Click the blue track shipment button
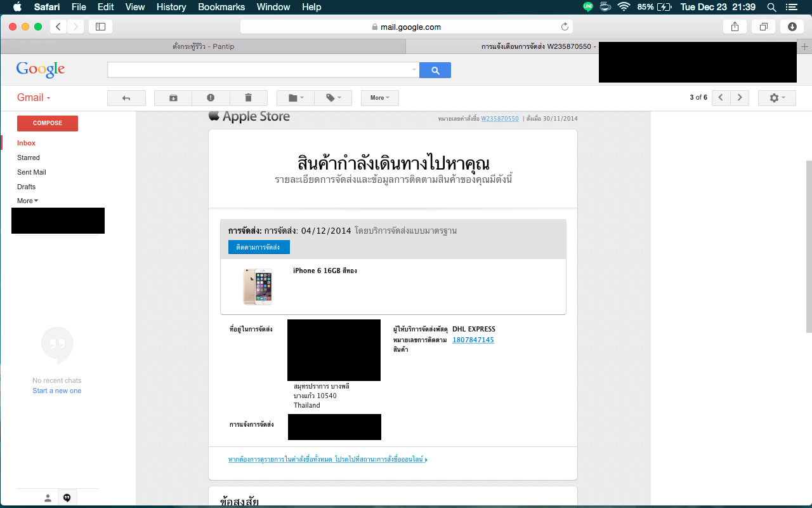The height and width of the screenshot is (508, 812). click(259, 247)
